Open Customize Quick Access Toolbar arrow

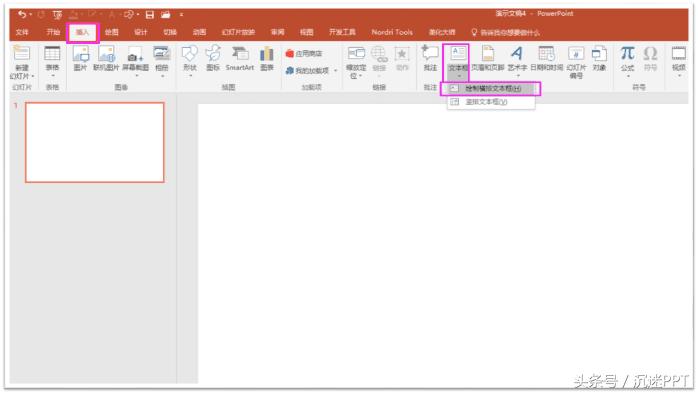182,15
